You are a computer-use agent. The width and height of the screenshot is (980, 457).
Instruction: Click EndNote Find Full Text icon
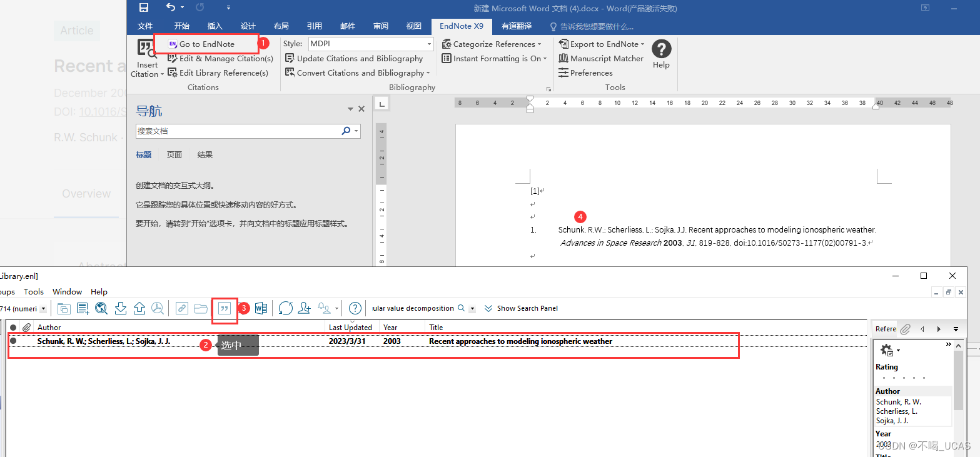(x=158, y=308)
